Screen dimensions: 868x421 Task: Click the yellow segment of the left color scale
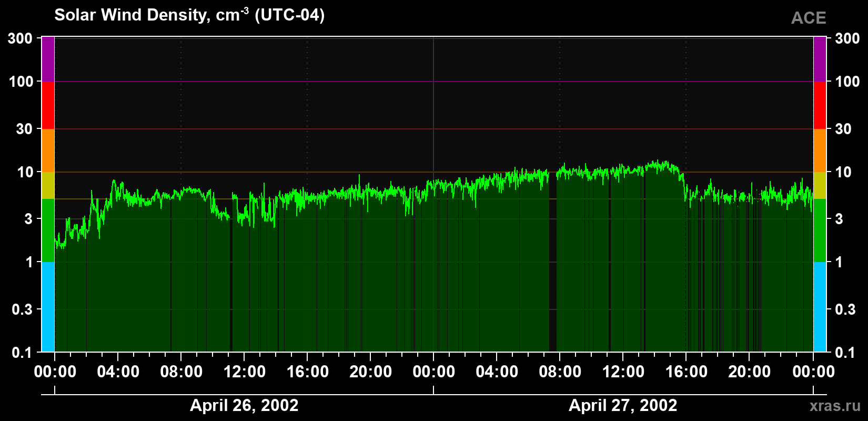click(48, 185)
